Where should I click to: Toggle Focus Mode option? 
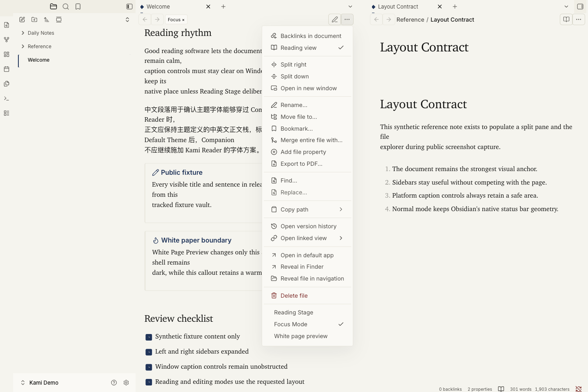(x=307, y=324)
